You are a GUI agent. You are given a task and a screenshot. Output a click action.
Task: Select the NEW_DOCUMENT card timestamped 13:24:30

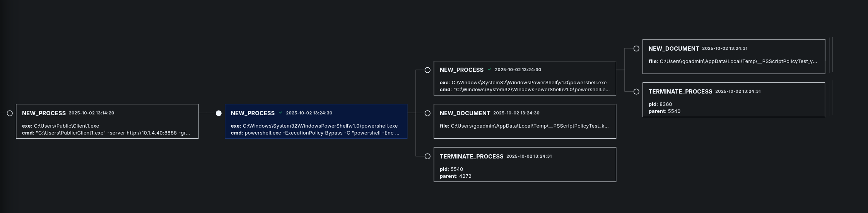(525, 121)
